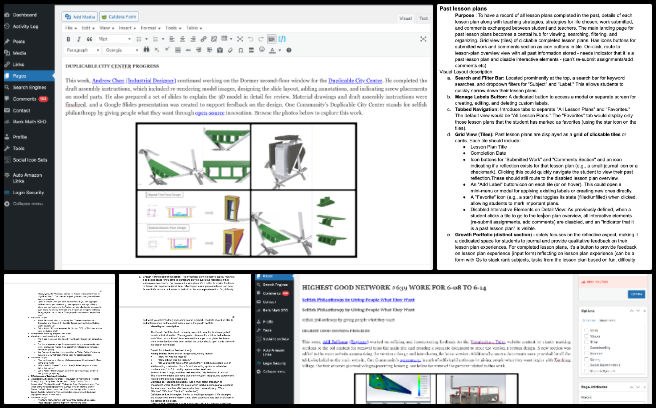Collapse the Options panel in bottom window
Image resolution: width=656 pixels, height=408 pixels.
coord(645,311)
